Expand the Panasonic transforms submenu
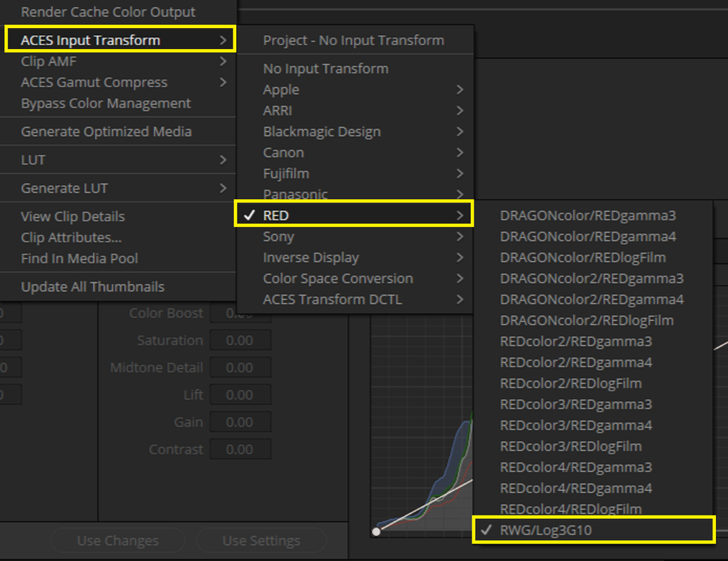728x561 pixels. pyautogui.click(x=355, y=194)
